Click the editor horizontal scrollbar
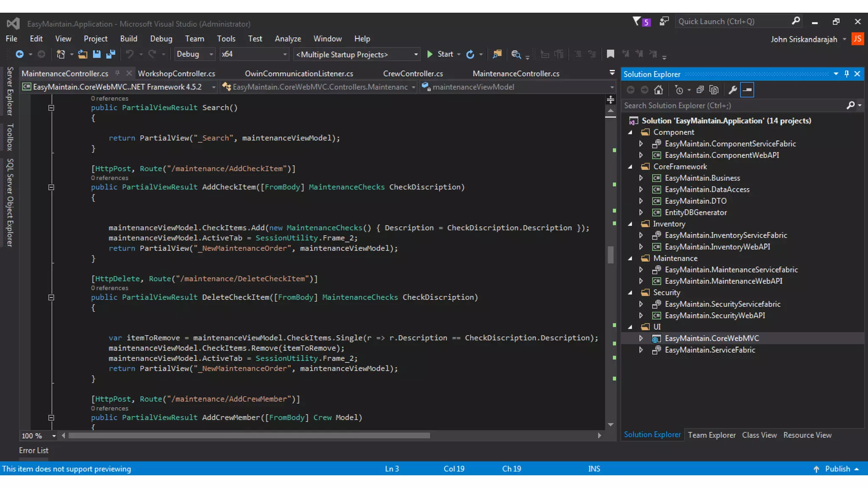 click(x=249, y=435)
